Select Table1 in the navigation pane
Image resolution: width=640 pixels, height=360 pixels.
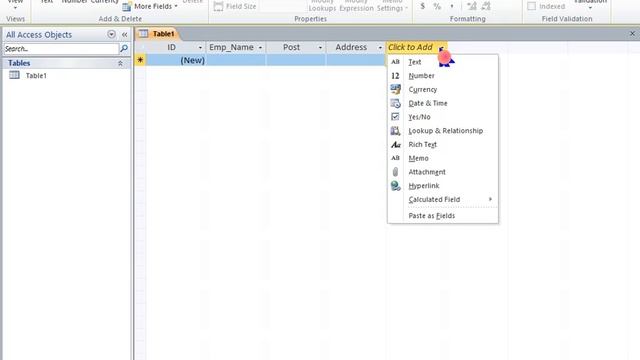coord(36,76)
